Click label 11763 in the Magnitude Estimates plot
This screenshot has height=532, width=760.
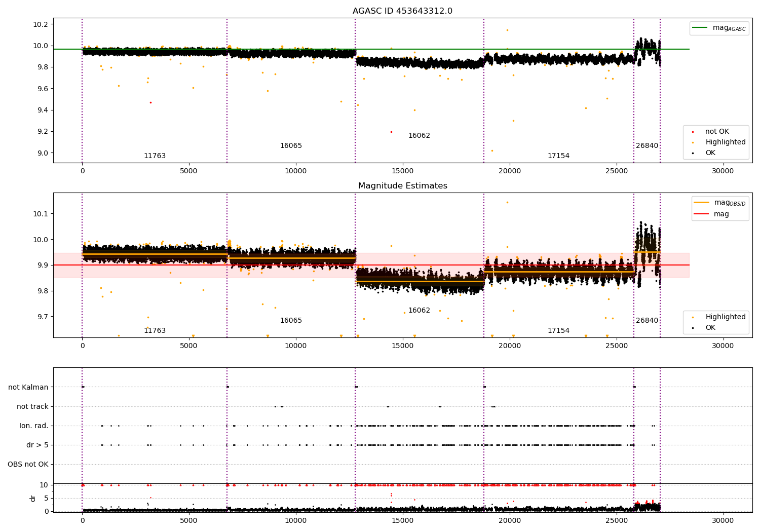[x=155, y=331]
